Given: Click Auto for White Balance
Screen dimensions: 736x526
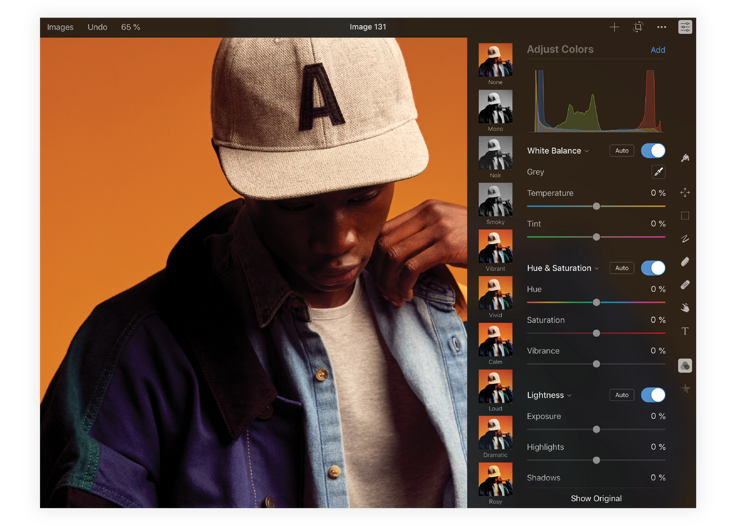Looking at the screenshot, I should 621,151.
